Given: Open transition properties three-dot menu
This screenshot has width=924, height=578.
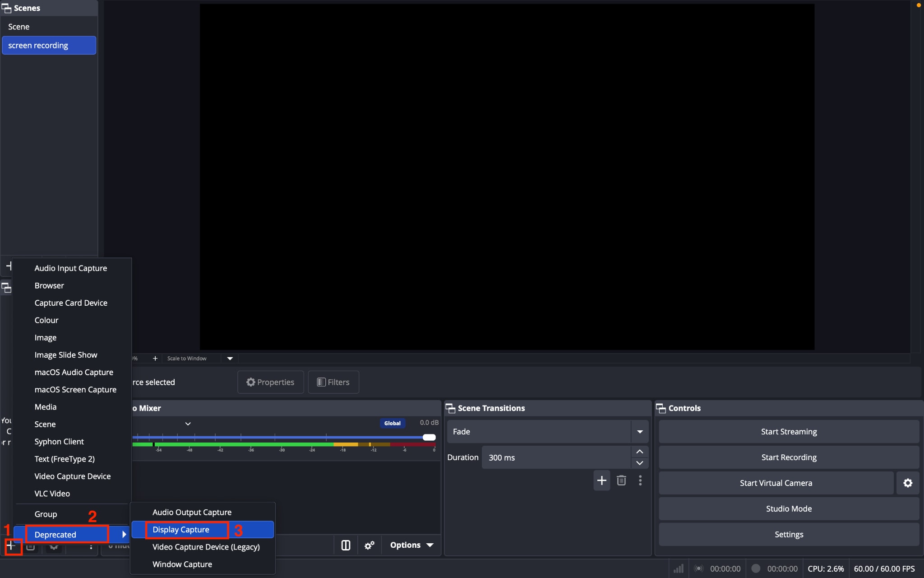Looking at the screenshot, I should [640, 480].
